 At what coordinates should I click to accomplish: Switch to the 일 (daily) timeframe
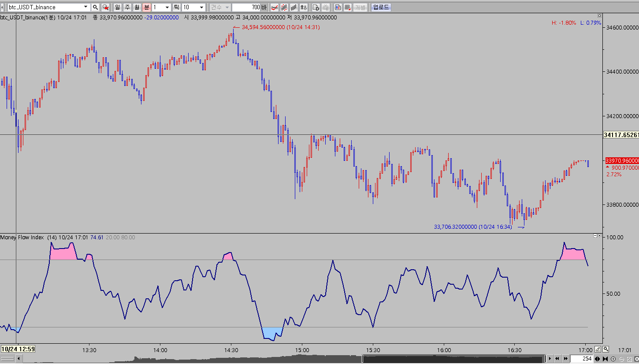pyautogui.click(x=118, y=7)
